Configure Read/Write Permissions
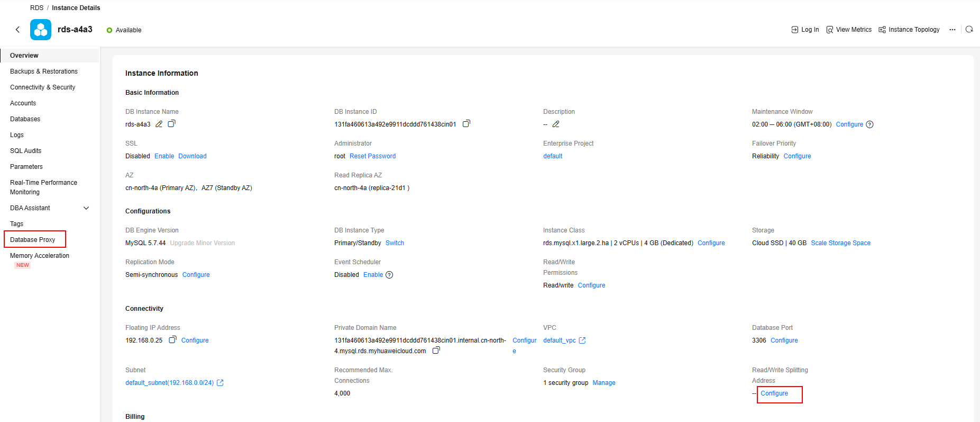Viewport: 980px width, 422px height. pos(592,285)
